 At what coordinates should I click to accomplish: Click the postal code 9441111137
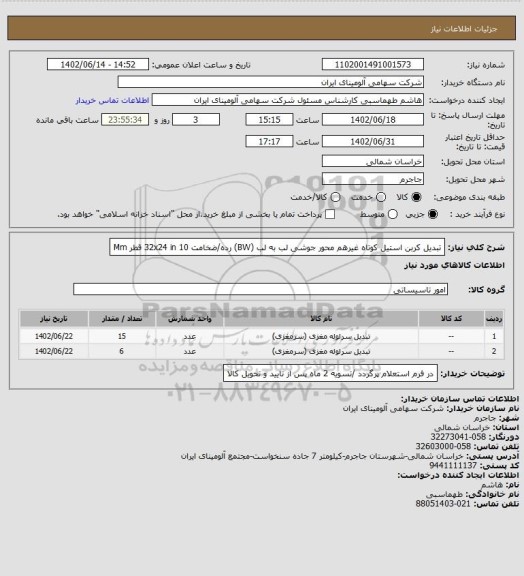pyautogui.click(x=453, y=465)
